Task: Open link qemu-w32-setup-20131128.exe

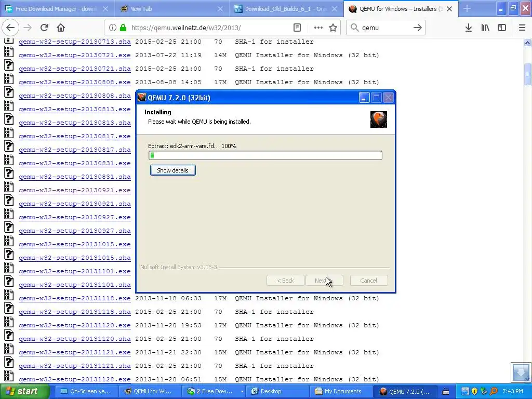Action: 75,379
